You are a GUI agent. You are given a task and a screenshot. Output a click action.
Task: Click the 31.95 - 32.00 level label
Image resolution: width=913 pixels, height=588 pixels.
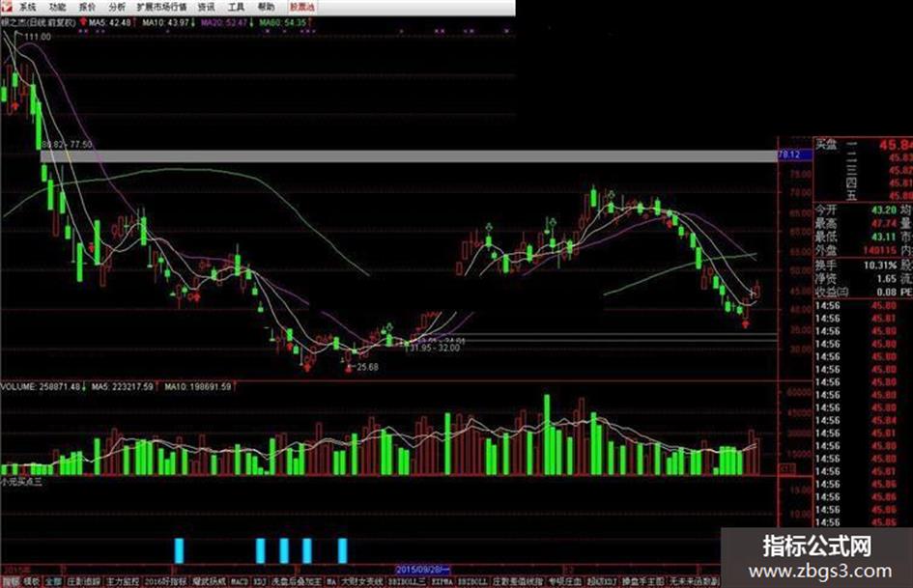pos(434,348)
